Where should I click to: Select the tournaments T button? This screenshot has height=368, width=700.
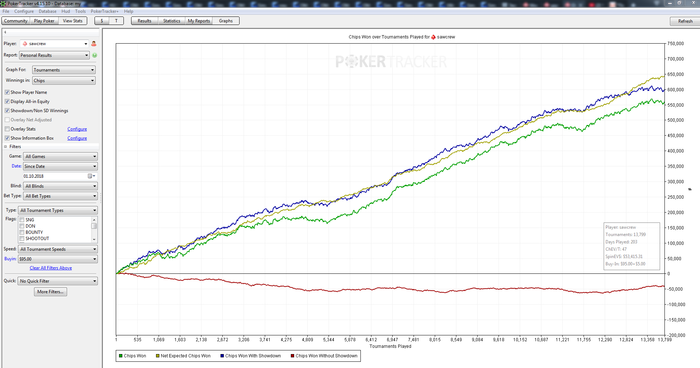pos(117,21)
